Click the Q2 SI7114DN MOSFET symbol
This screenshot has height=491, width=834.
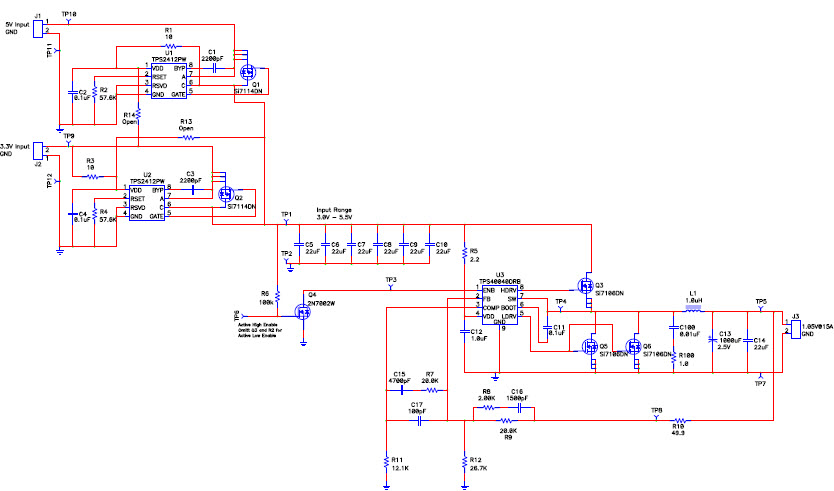coord(226,195)
